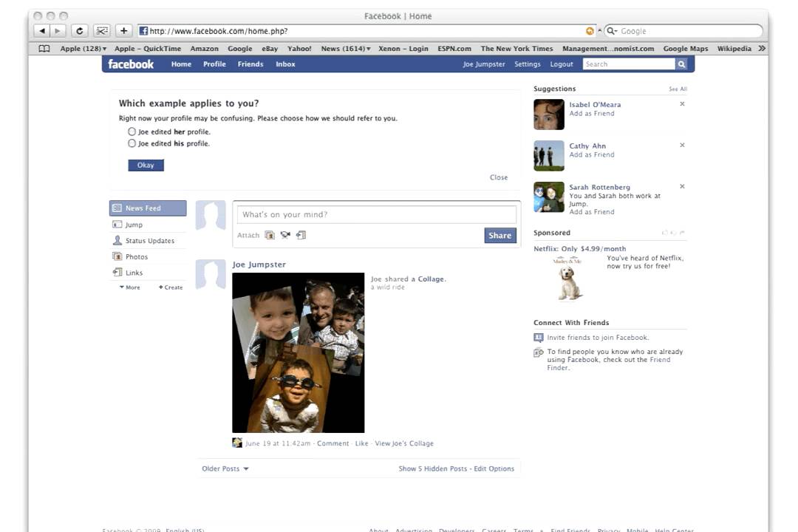This screenshot has width=798, height=532.
Task: Go to Friends in Facebook navigation bar
Action: [250, 64]
